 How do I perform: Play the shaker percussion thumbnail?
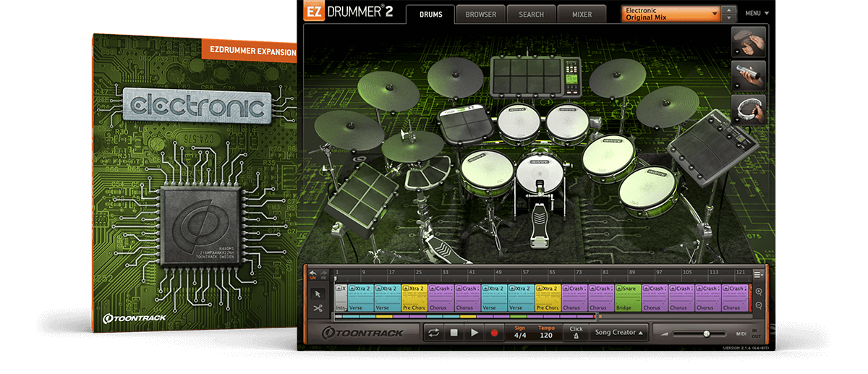tap(749, 76)
